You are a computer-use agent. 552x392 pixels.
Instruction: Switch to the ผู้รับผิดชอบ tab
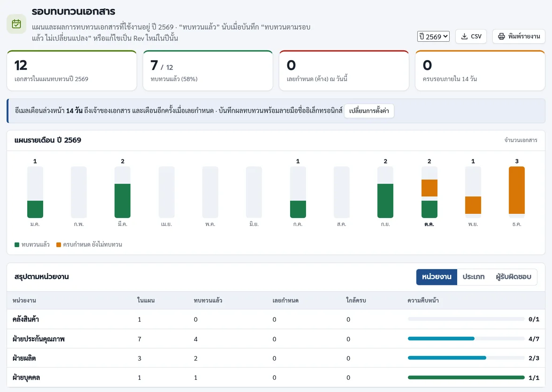pos(514,277)
